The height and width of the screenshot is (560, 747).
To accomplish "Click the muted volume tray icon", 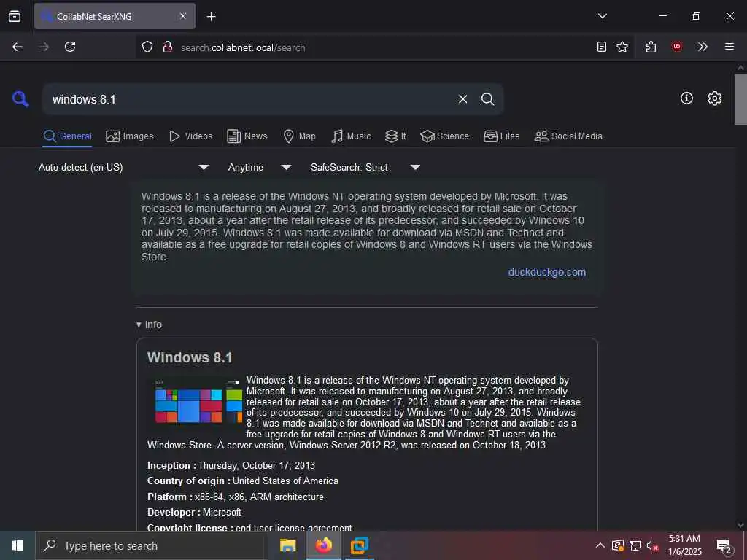I will [x=651, y=545].
